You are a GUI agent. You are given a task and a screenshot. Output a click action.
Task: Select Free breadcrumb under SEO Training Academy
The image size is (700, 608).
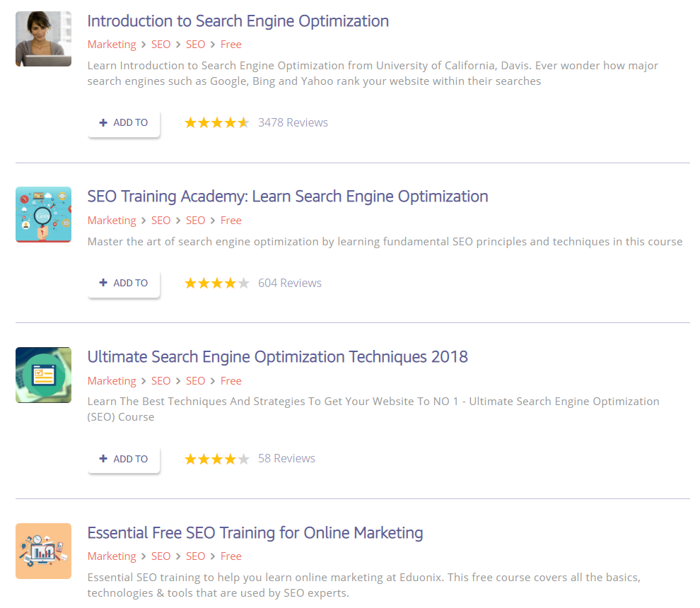(231, 220)
